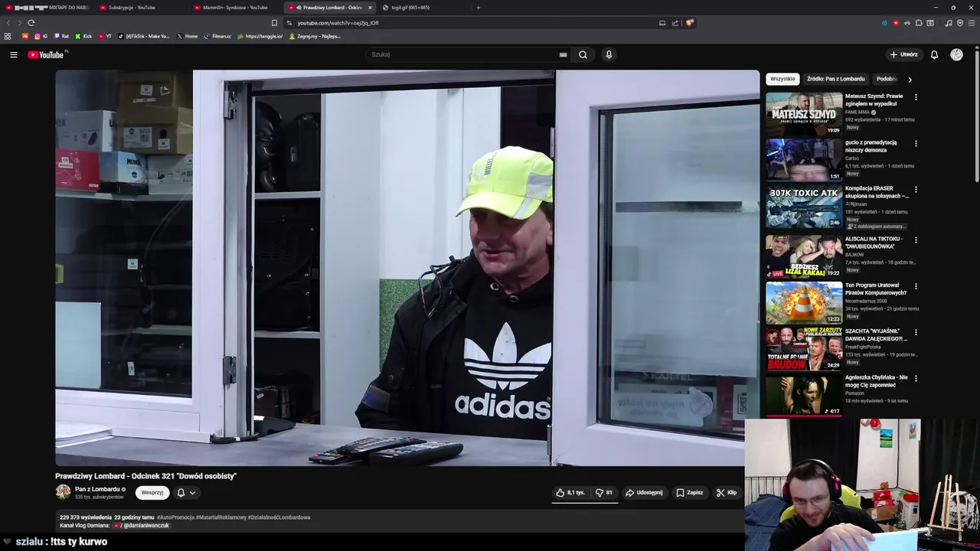Select the Wszystkie filter chip

pos(782,79)
